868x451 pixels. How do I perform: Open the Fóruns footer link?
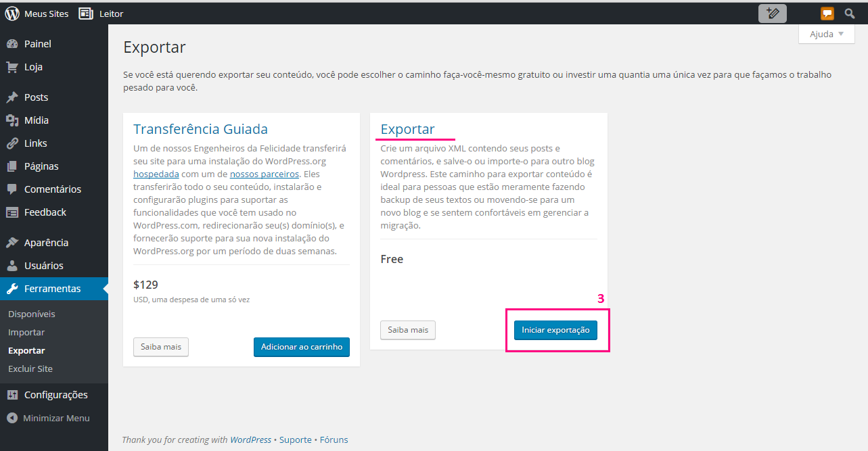pos(334,440)
